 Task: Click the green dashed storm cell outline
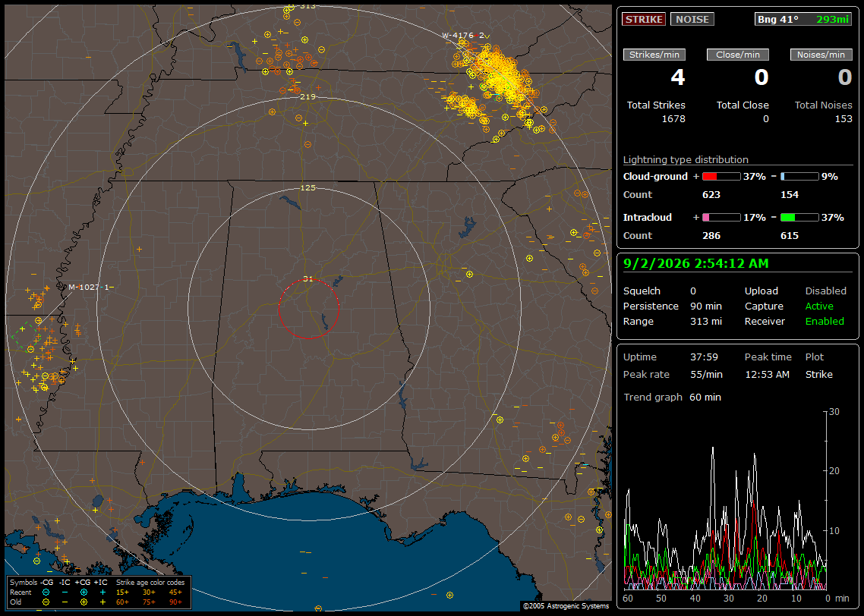click(x=26, y=336)
